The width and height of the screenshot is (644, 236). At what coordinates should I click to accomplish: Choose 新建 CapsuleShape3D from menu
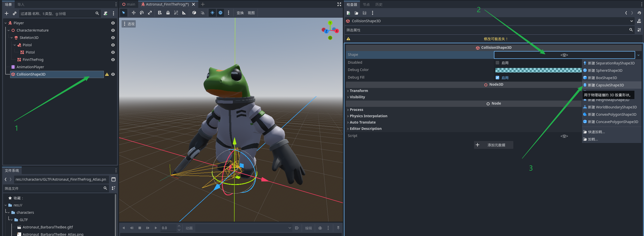tap(611, 85)
